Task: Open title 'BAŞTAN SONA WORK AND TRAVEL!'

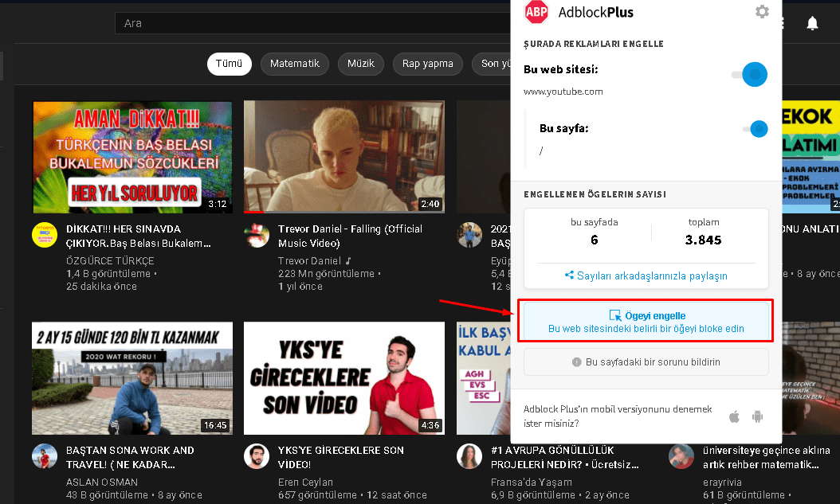Action: point(130,458)
